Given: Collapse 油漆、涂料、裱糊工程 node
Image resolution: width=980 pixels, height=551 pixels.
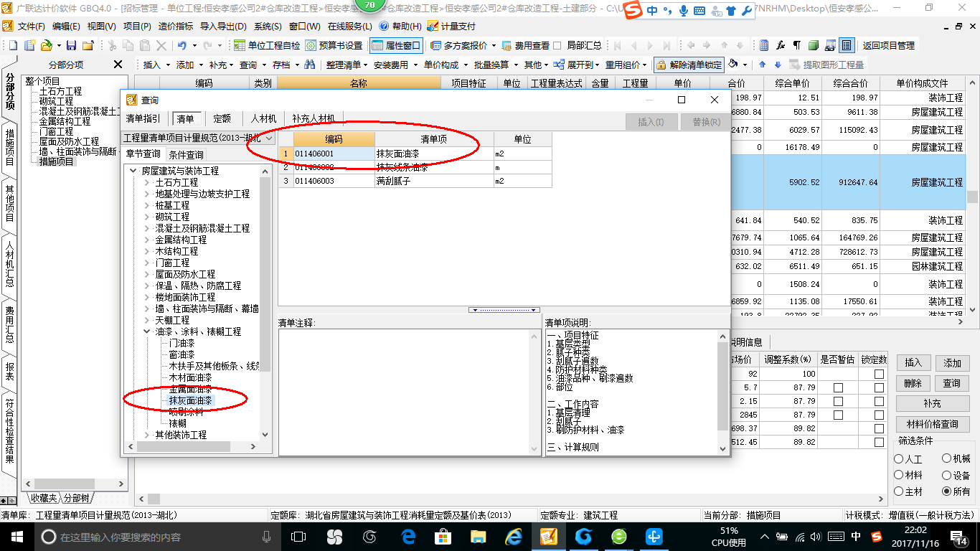Looking at the screenshot, I should (146, 331).
